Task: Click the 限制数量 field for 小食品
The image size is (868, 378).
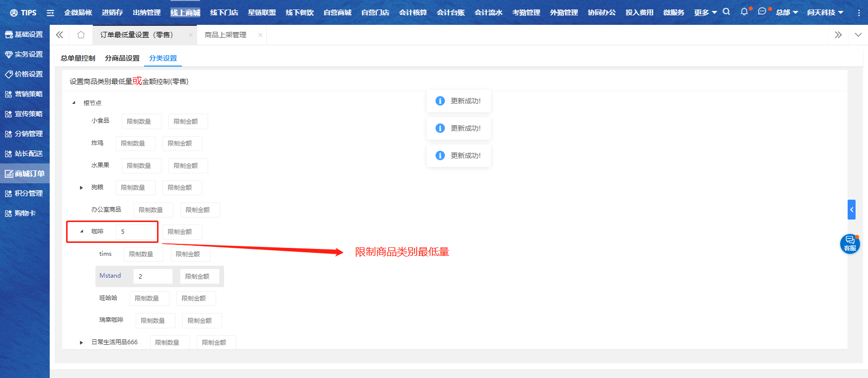Action: [x=141, y=122]
